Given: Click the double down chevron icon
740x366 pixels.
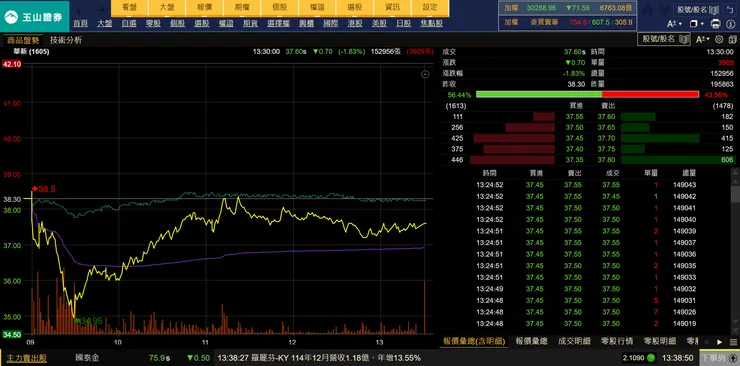Looking at the screenshot, I should 664,10.
